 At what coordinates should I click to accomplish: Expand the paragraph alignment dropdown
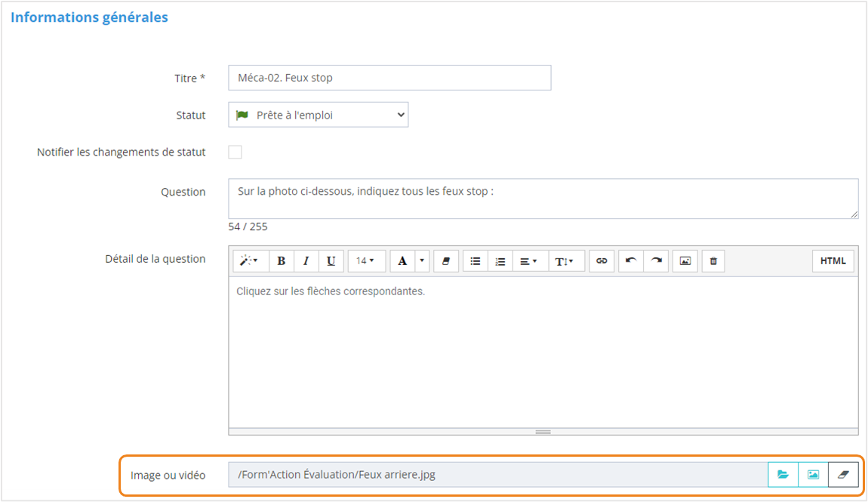[x=529, y=261]
